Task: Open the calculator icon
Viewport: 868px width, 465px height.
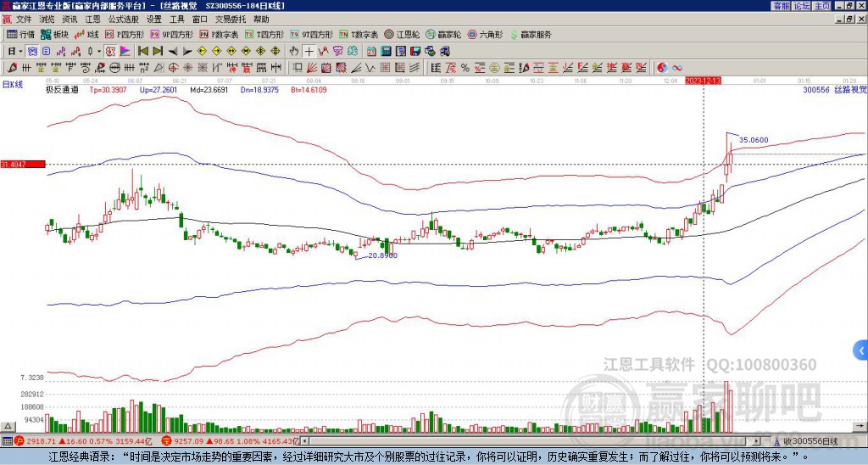Action: pos(386,51)
